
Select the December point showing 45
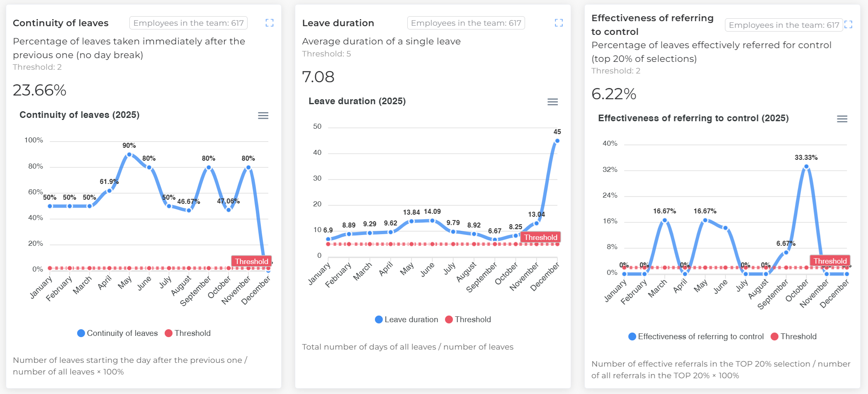(557, 141)
